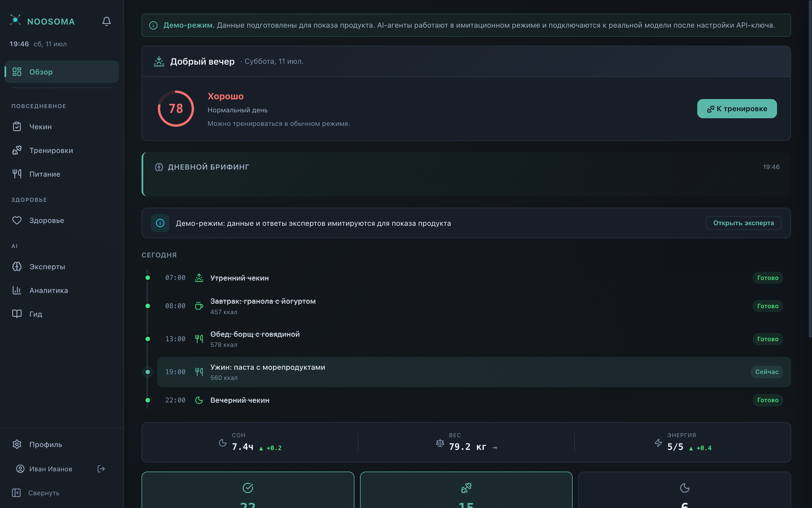The width and height of the screenshot is (812, 508).
Task: Click the Иван Иванов user name
Action: coord(51,469)
